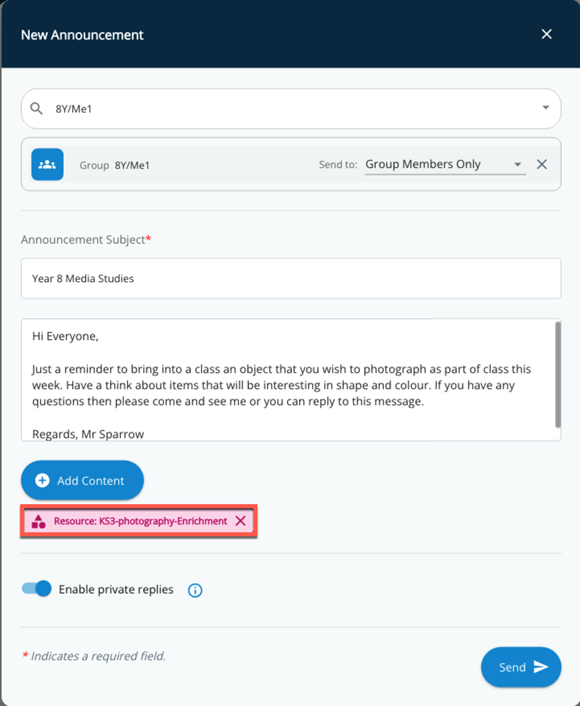Click the 8Y/Me1 recipient search field

coord(291,109)
